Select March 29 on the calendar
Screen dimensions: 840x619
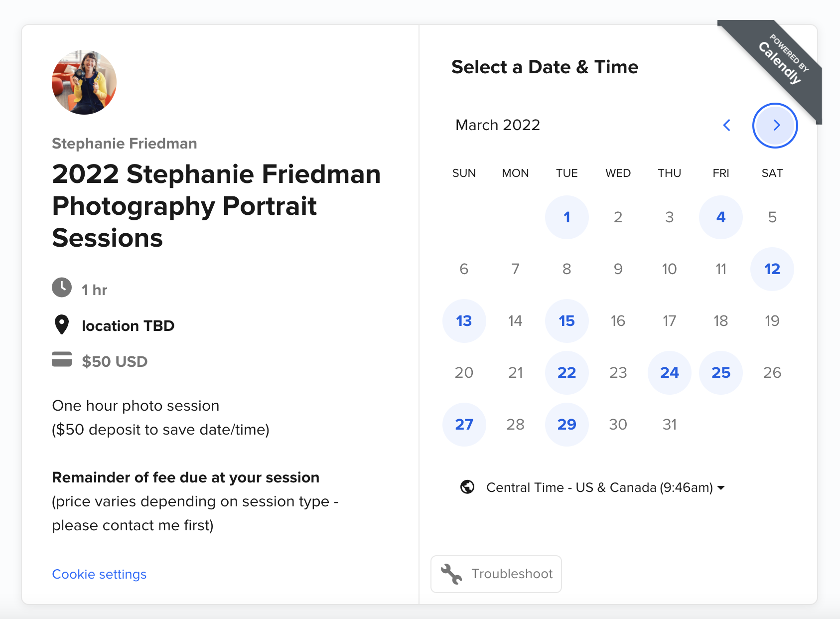click(566, 424)
